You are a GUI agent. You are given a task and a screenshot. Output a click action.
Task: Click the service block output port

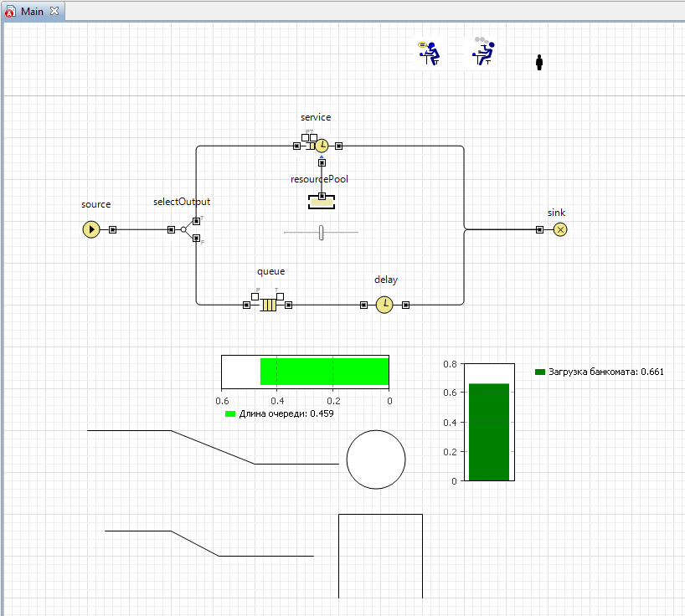(x=338, y=146)
